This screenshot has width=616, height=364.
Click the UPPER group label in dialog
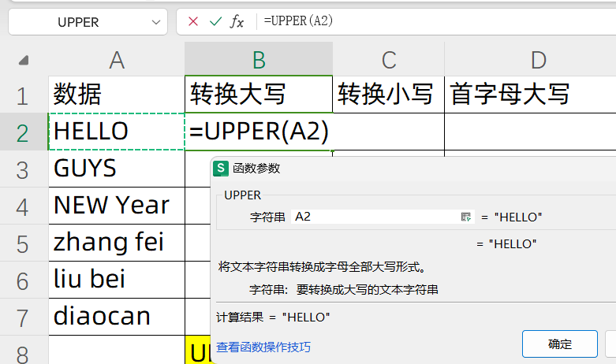point(242,195)
